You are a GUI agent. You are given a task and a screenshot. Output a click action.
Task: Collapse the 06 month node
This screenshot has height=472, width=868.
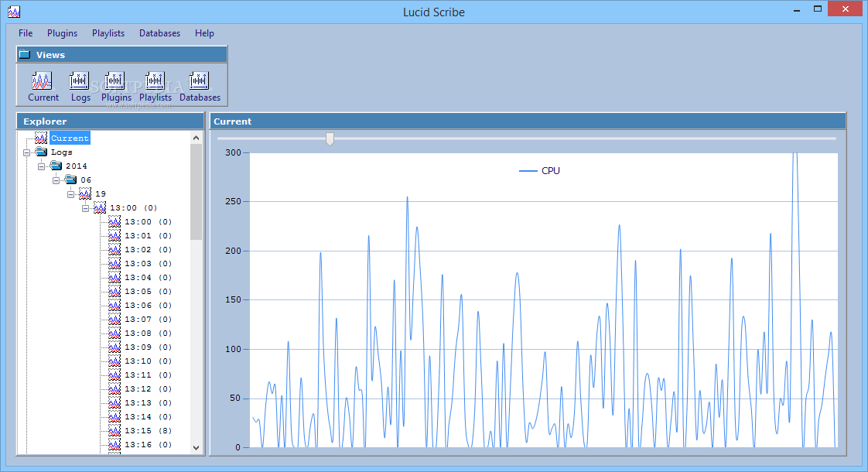click(x=56, y=180)
